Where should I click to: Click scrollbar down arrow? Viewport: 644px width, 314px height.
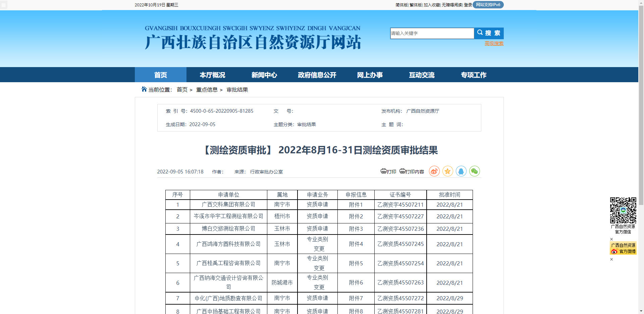tap(641, 311)
